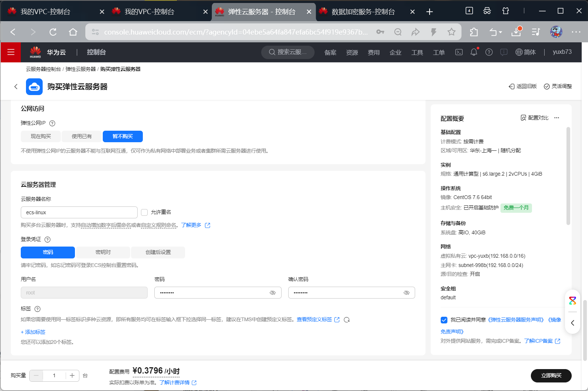Open the feedback speech bubble icon

tap(504, 52)
